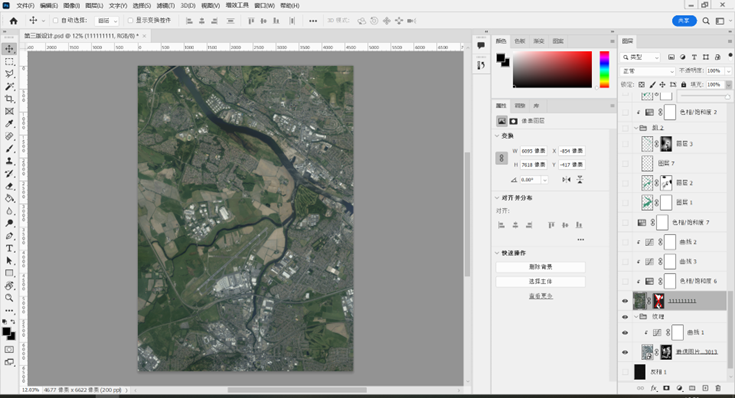Open the layer filter 类型 dropdown
Image resolution: width=735 pixels, height=398 pixels.
(x=640, y=57)
